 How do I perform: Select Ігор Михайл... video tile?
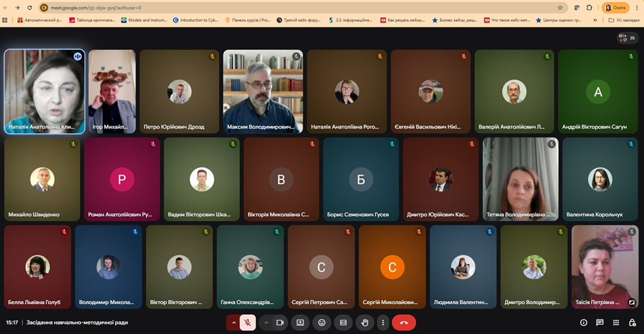click(x=112, y=92)
